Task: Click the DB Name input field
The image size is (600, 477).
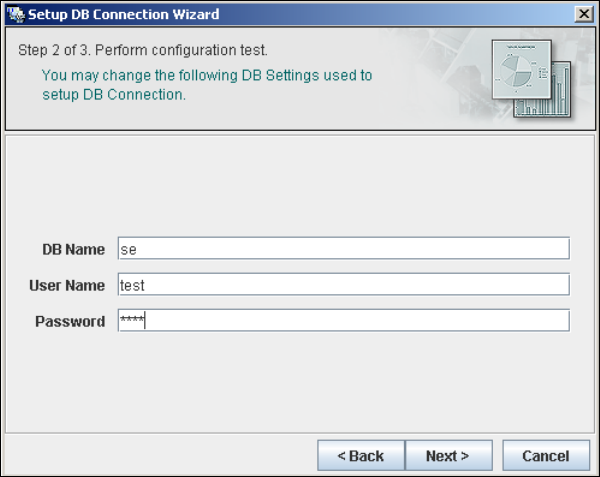Action: [344, 249]
